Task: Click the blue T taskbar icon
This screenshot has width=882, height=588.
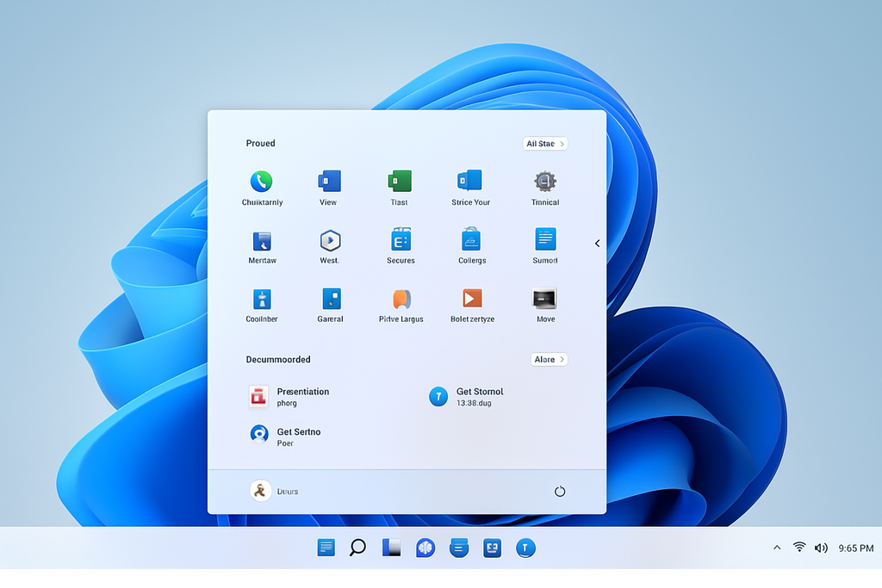Action: 525,548
